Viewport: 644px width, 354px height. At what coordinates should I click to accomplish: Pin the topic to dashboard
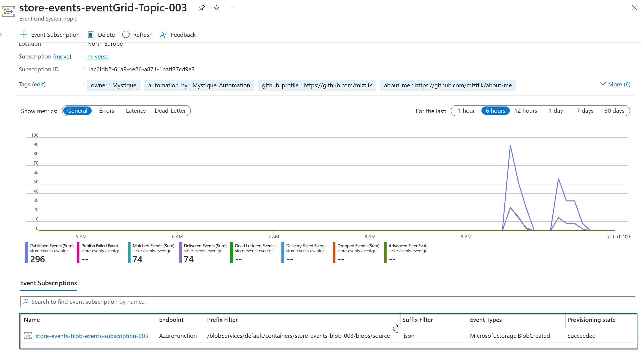click(x=202, y=8)
